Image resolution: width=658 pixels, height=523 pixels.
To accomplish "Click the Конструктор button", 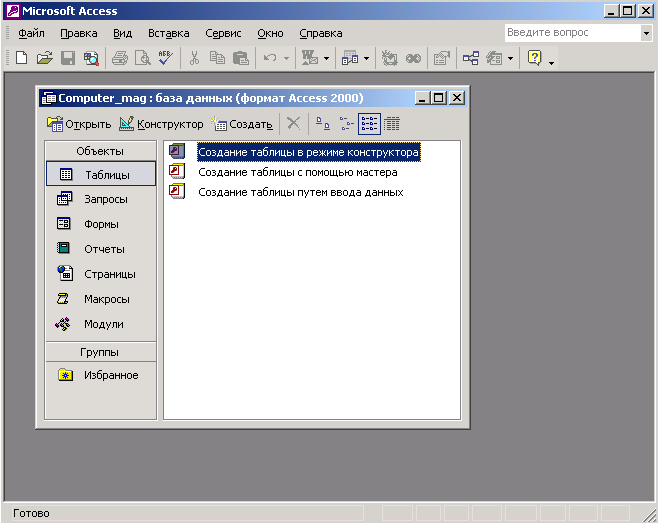I will [161, 124].
